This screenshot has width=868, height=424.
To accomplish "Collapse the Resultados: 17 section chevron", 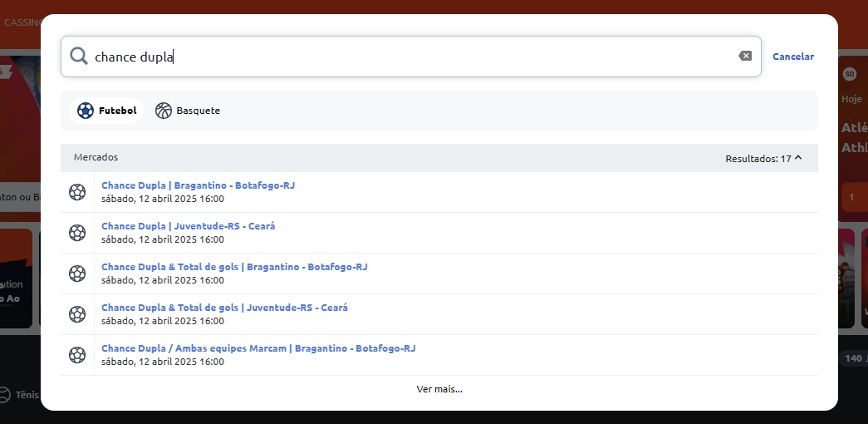I will point(798,157).
